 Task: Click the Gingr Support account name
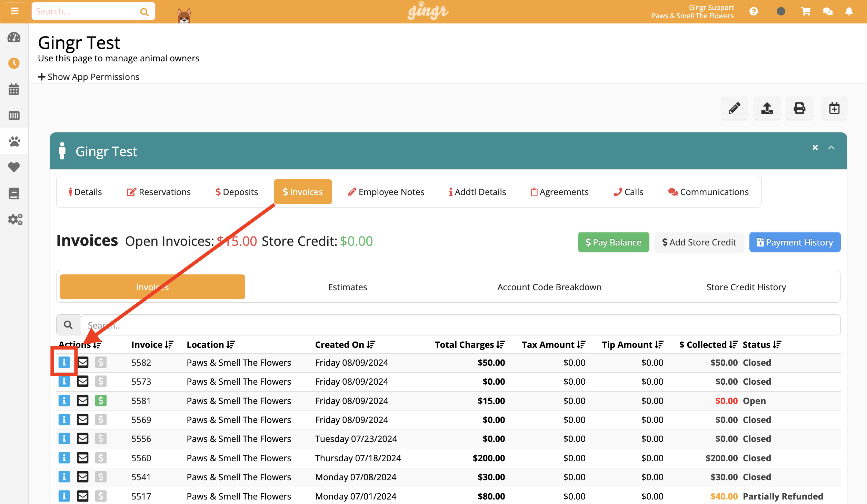(x=711, y=8)
